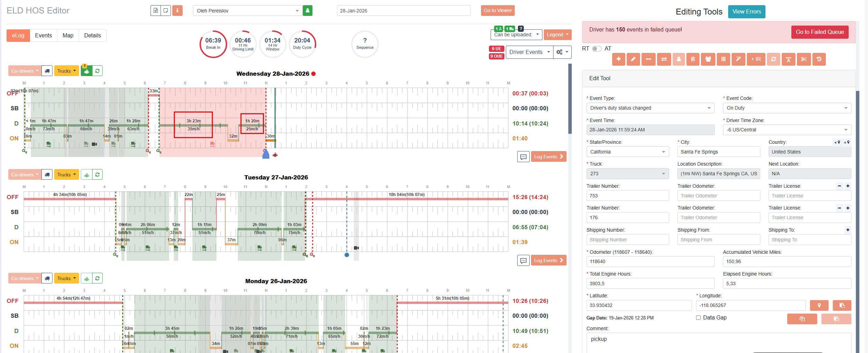Click the Go to Viewer button
This screenshot has width=868, height=353.
tap(498, 10)
